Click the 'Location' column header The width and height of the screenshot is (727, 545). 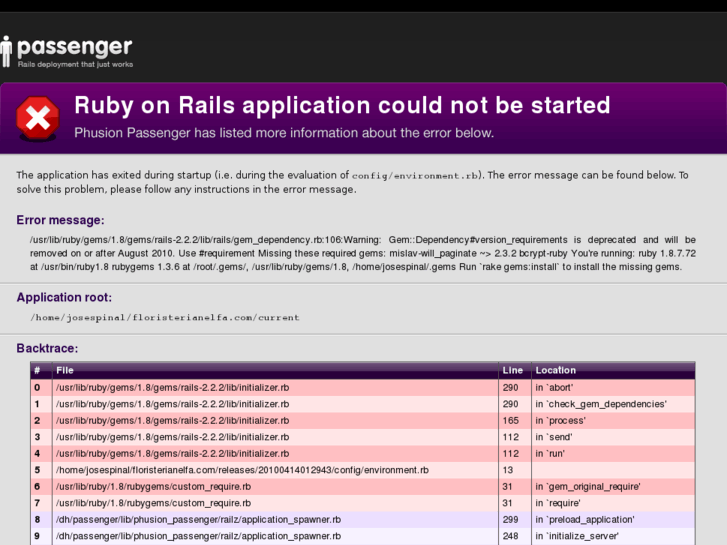[555, 370]
